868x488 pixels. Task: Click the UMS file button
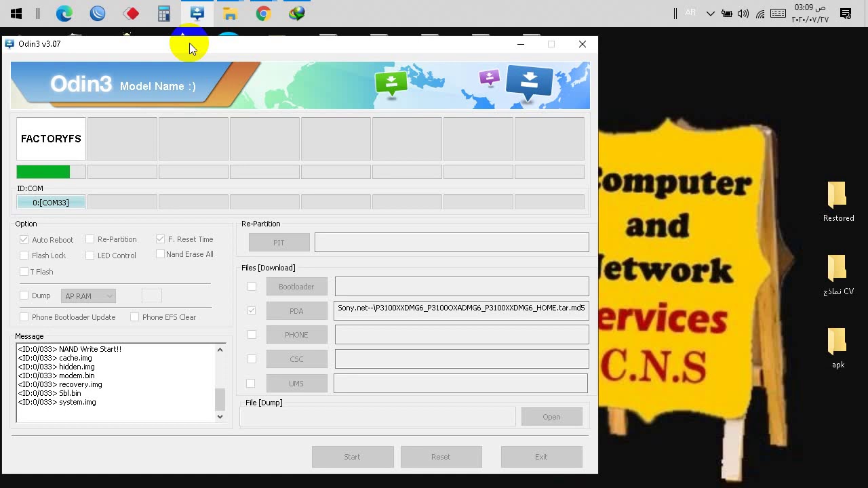point(296,384)
